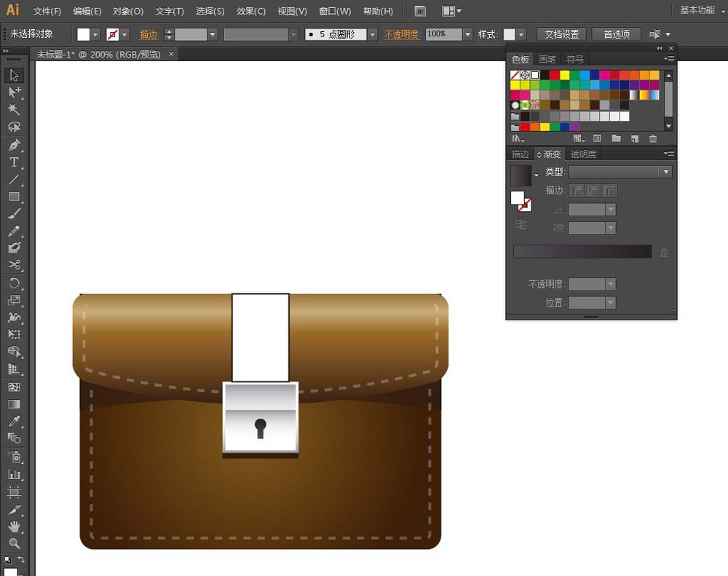Choose the Rectangle tool
The width and height of the screenshot is (728, 576).
coord(14,197)
